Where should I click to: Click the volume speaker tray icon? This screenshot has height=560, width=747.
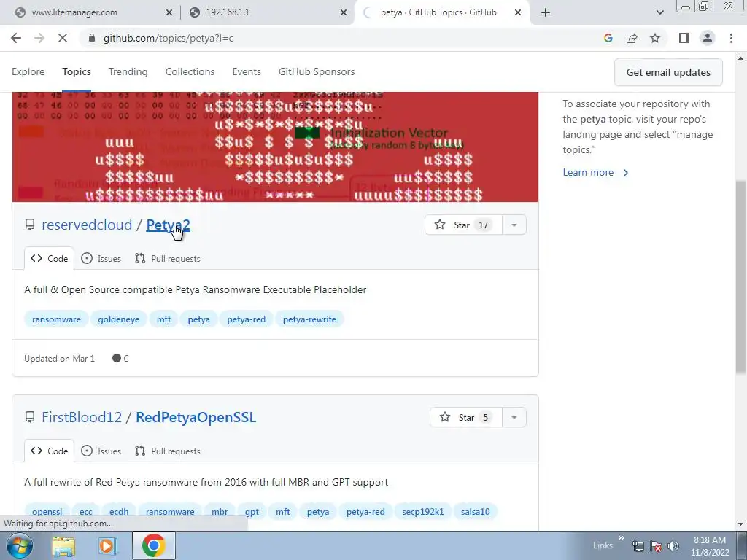[x=673, y=545]
